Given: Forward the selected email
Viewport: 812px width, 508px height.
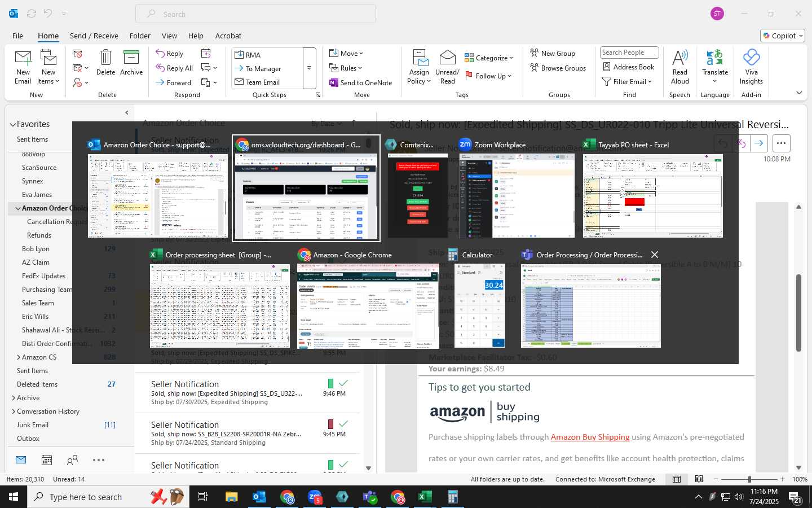Looking at the screenshot, I should 174,82.
